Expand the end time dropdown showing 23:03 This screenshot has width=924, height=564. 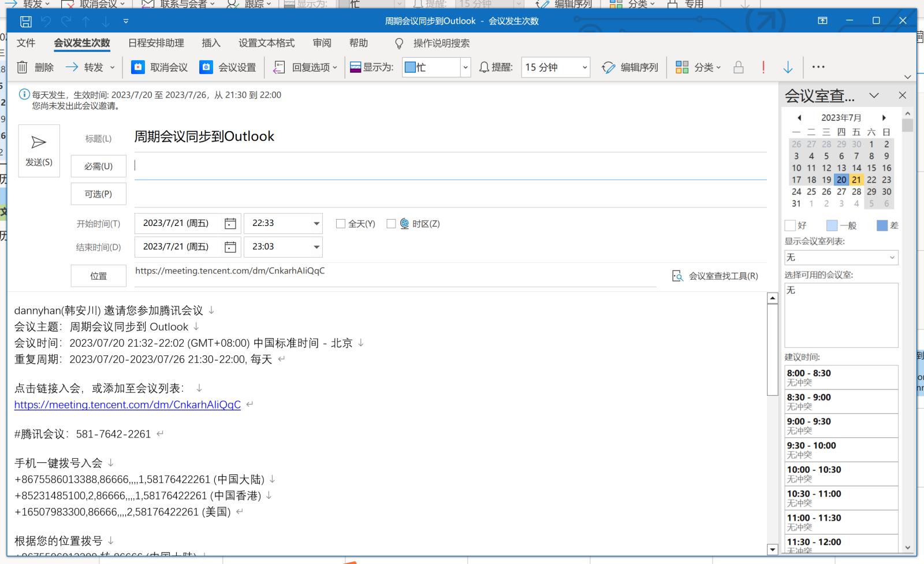pyautogui.click(x=315, y=247)
